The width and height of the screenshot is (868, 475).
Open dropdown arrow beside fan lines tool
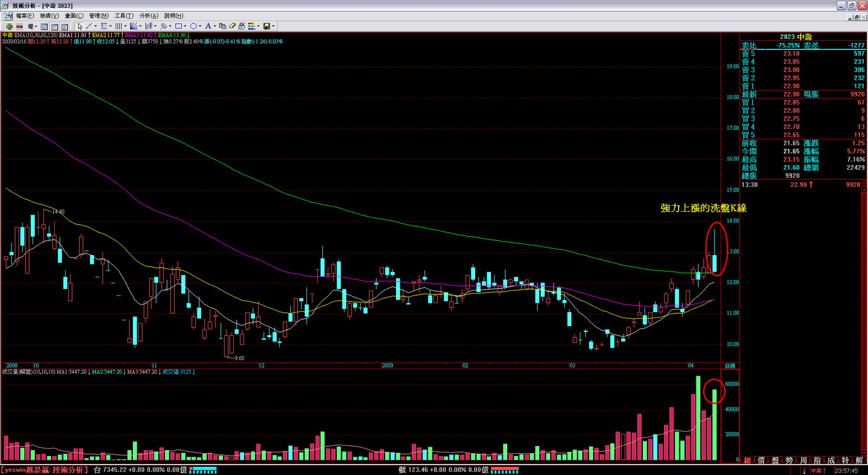tap(140, 26)
